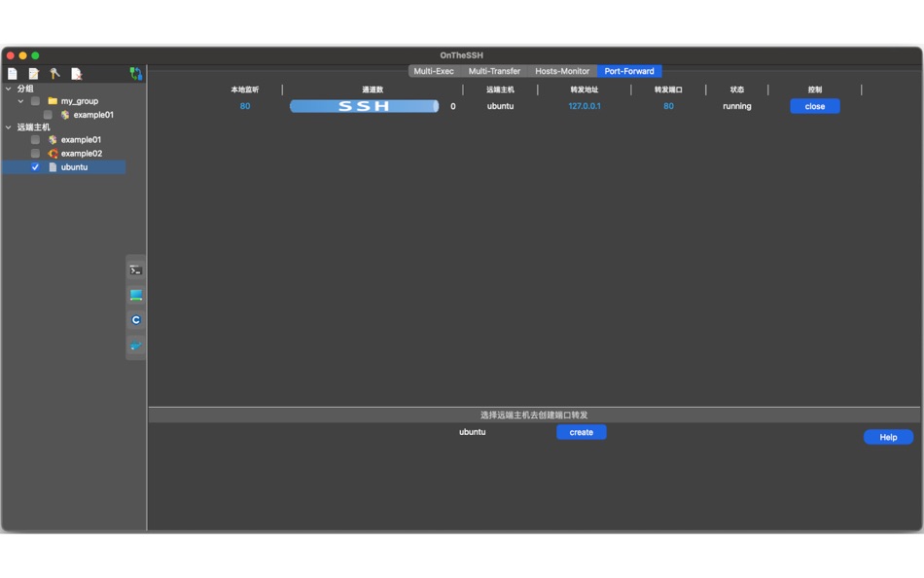Image resolution: width=924 pixels, height=578 pixels.
Task: Switch to the Multi-Exec tab
Action: coord(434,71)
